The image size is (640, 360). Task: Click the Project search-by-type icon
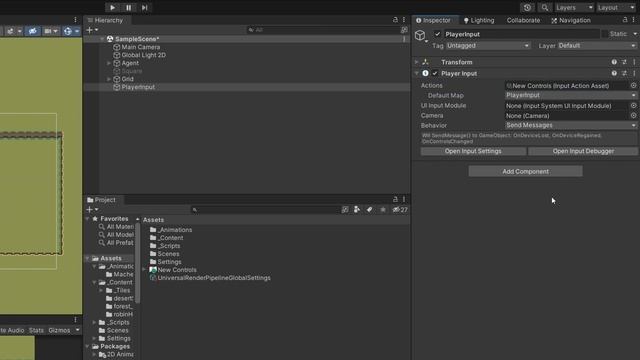[x=345, y=209]
